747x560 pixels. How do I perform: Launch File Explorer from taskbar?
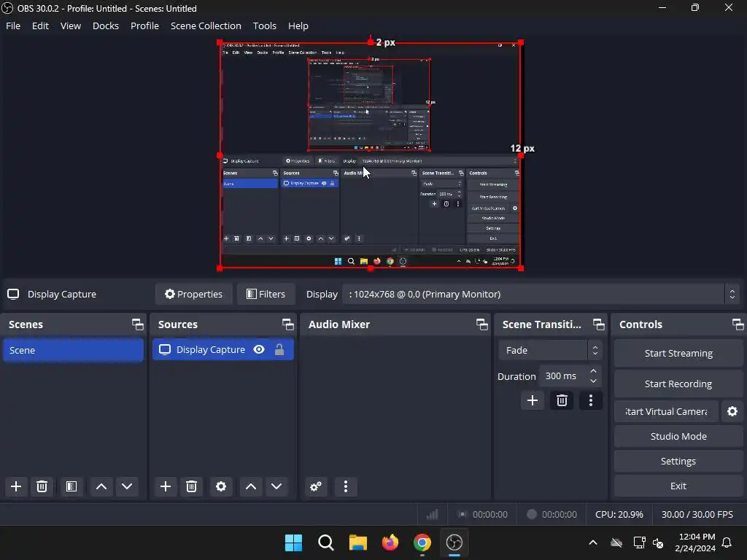click(357, 542)
